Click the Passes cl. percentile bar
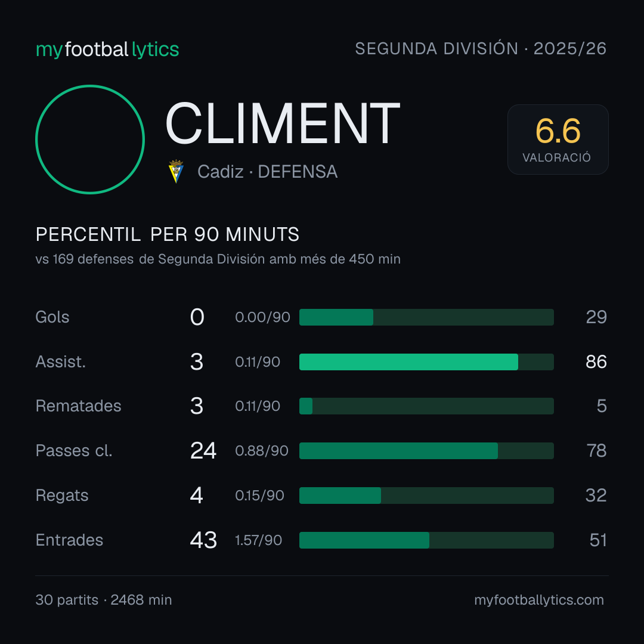 click(426, 451)
